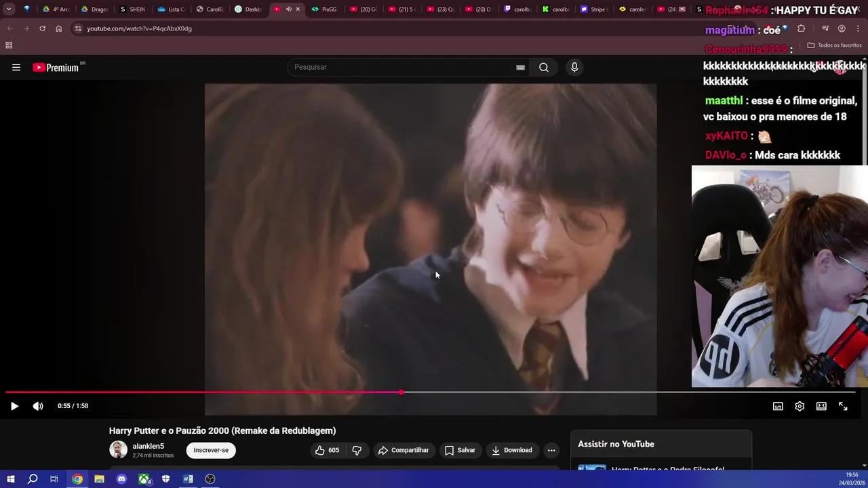Mute the video volume speaker
Screen dimensions: 868x488
[x=38, y=406]
